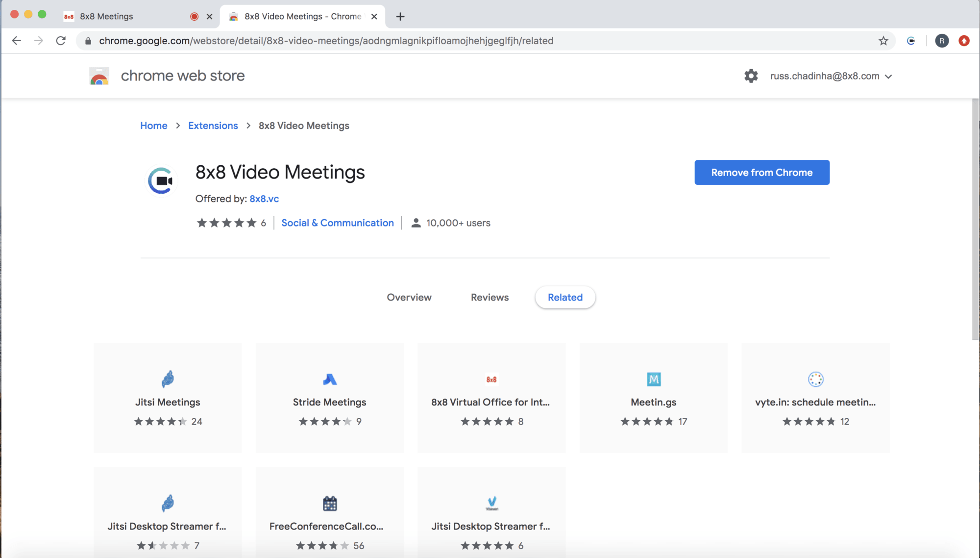Viewport: 980px width, 558px height.
Task: Click the Home breadcrumb link
Action: pyautogui.click(x=153, y=125)
